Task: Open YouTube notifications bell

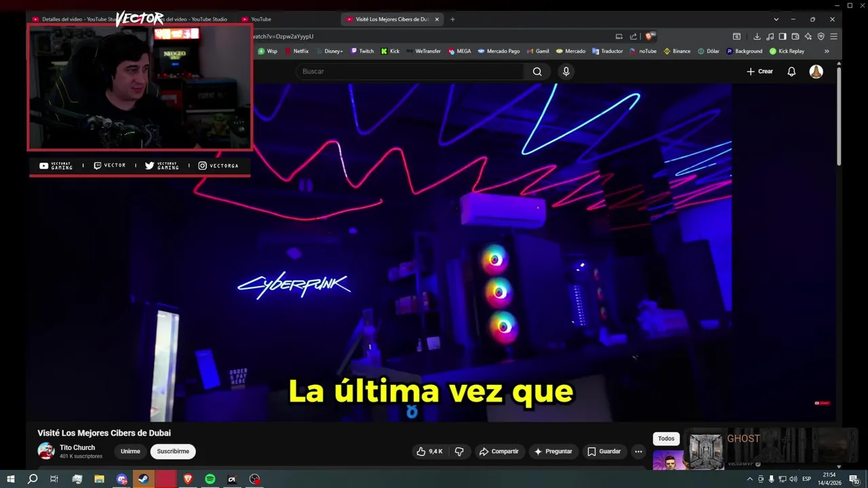Action: coord(791,71)
